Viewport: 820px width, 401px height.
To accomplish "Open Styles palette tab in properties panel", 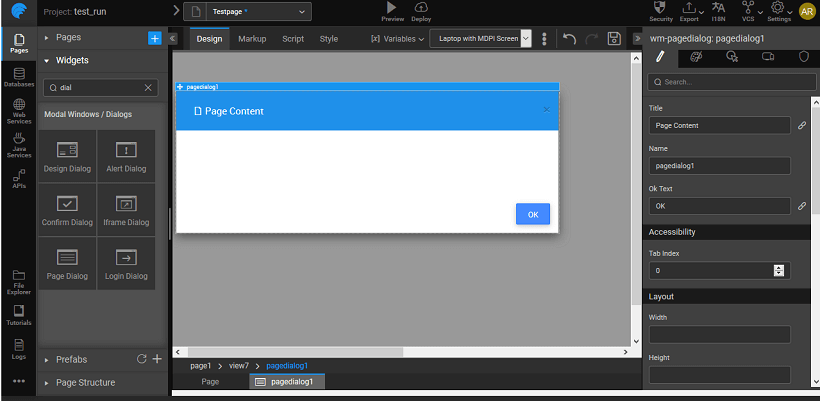I will pyautogui.click(x=696, y=58).
